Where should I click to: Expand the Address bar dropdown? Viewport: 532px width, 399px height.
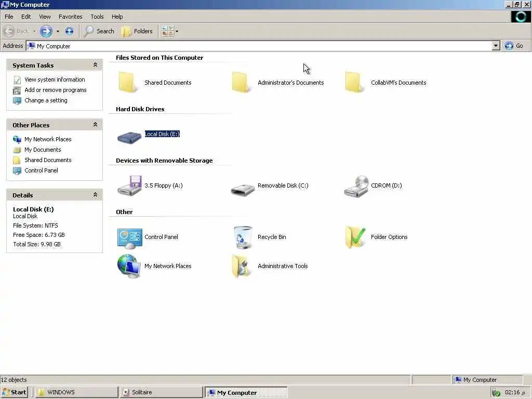(x=496, y=46)
